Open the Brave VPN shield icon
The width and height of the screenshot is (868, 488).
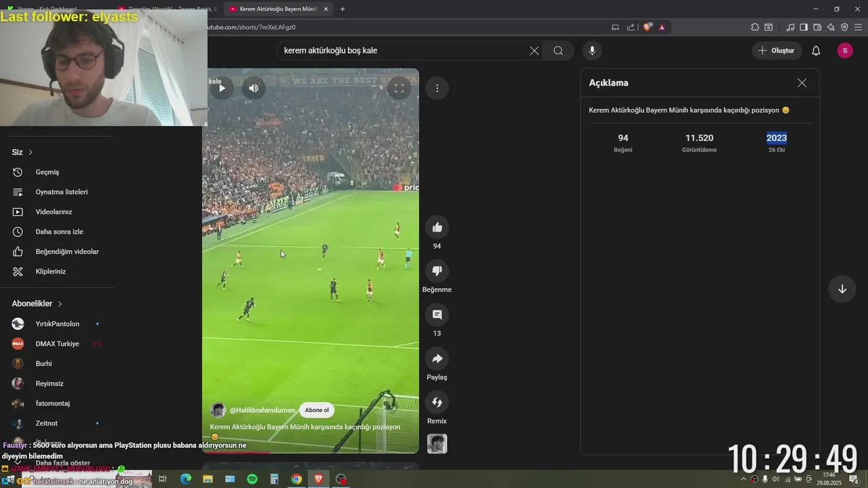coord(844,27)
